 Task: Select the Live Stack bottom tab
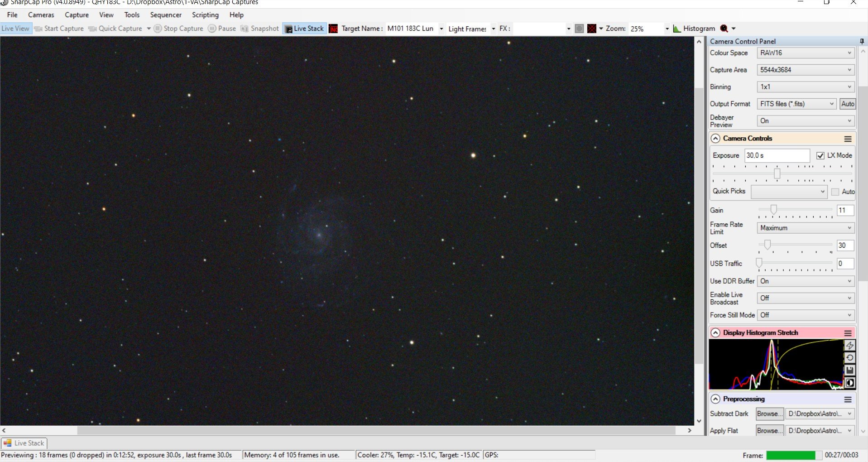(x=24, y=443)
